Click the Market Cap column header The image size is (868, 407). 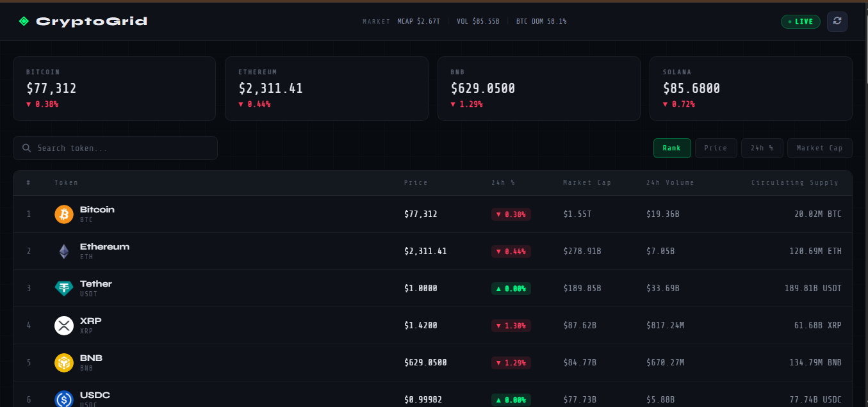point(587,182)
